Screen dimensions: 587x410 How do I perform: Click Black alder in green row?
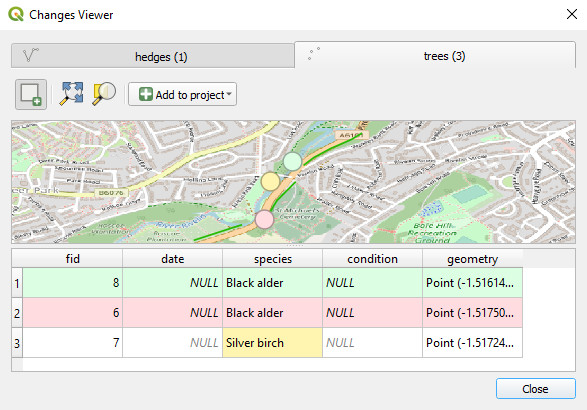[273, 283]
